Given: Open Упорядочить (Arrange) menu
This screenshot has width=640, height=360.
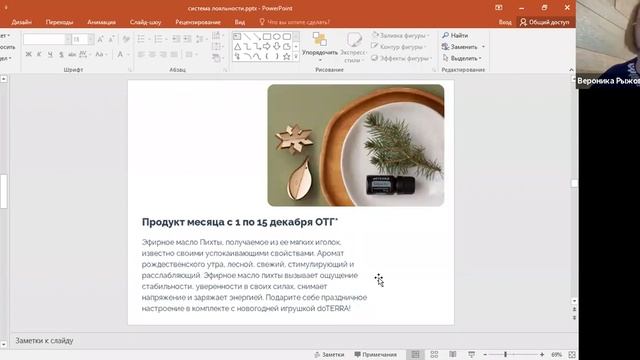Looking at the screenshot, I should (x=320, y=46).
